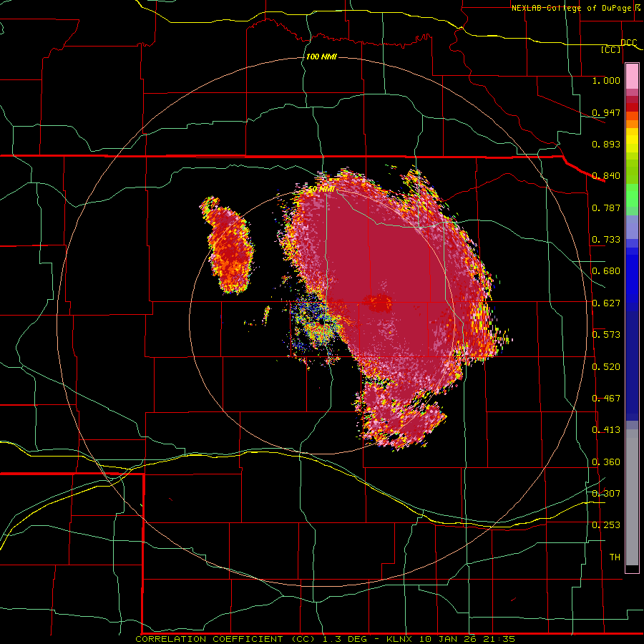Select the 0.893 scale value

pyautogui.click(x=606, y=144)
